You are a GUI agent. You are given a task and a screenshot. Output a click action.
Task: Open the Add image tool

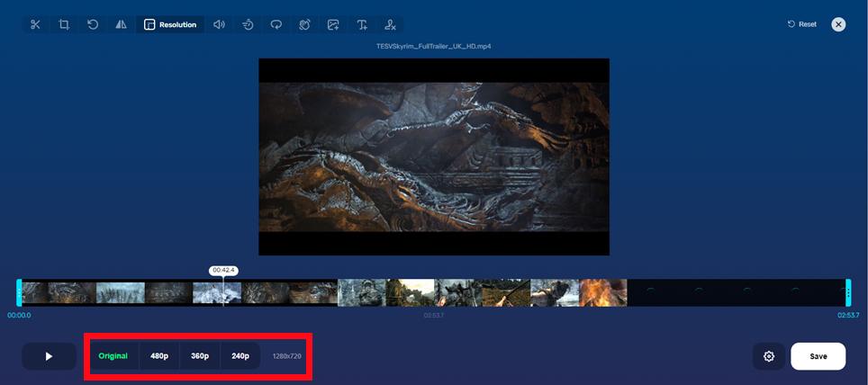click(334, 24)
